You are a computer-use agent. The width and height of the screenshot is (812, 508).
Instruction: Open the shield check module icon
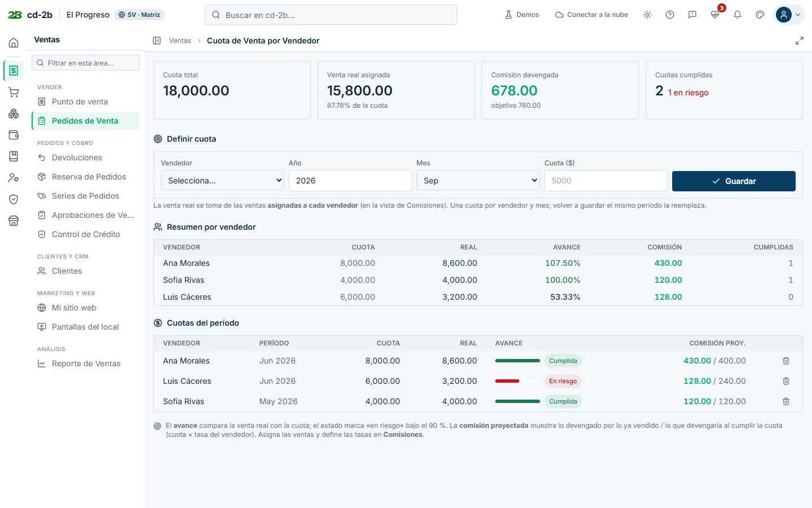click(x=14, y=199)
